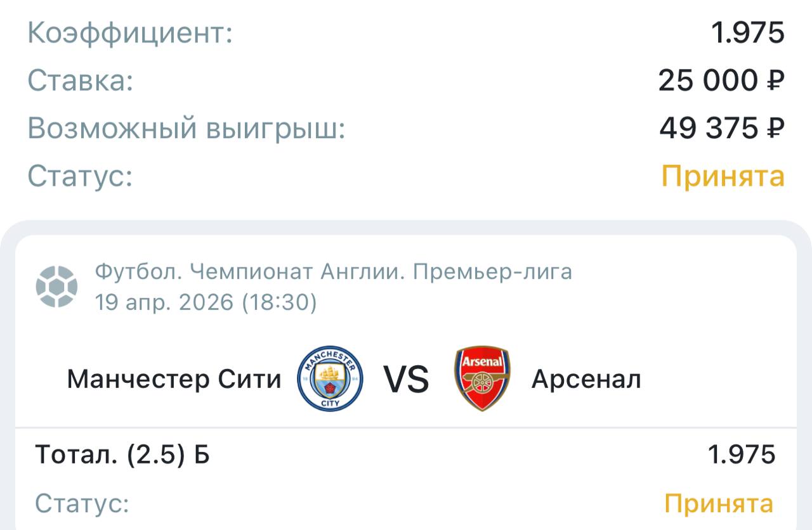Tap the Arsenal club crest

482,378
